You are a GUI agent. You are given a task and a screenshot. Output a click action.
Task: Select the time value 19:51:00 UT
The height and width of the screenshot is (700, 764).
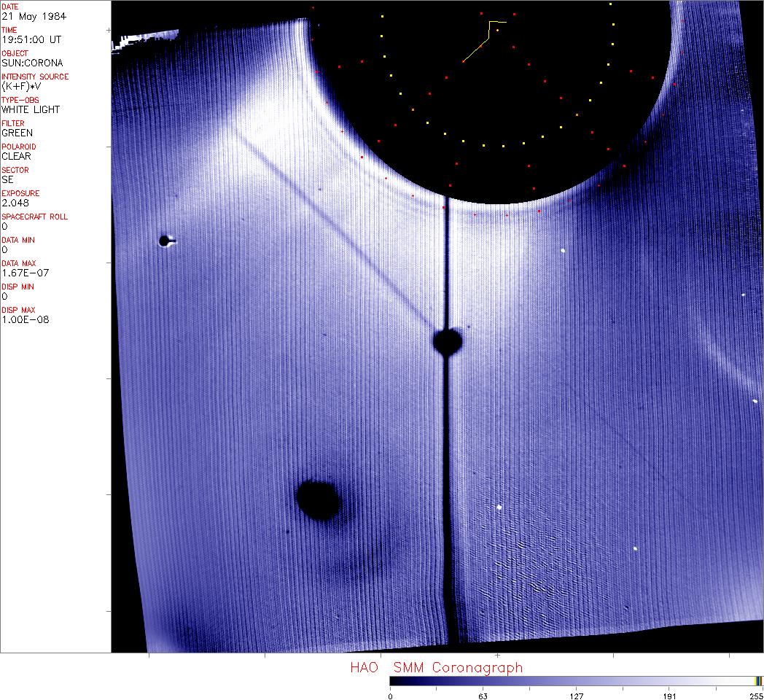[x=31, y=39]
